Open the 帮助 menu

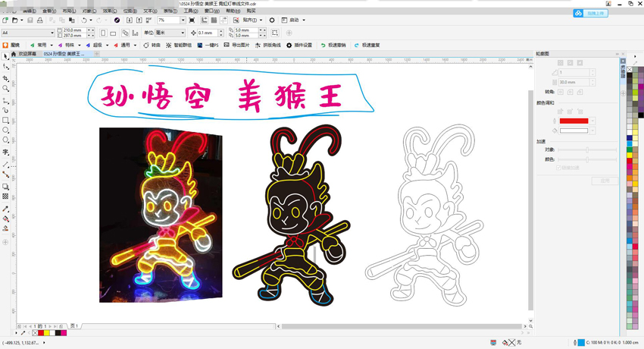click(233, 11)
